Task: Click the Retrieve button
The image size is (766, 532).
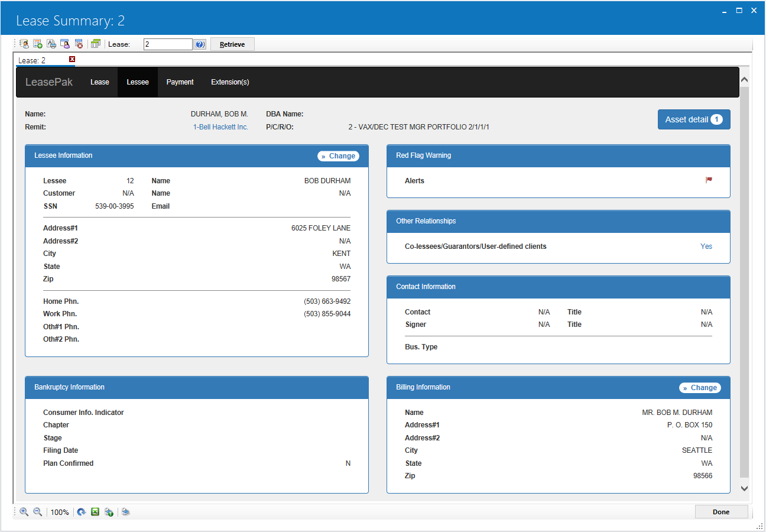Action: 232,44
